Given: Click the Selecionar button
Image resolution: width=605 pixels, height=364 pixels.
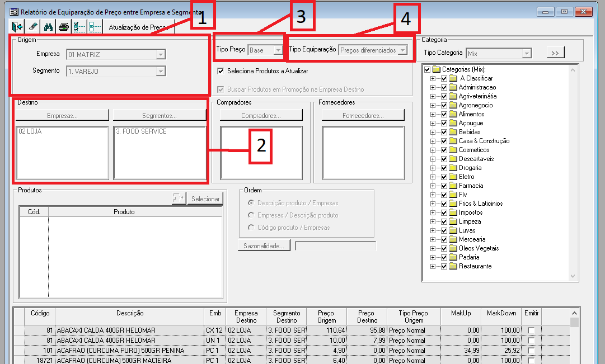Looking at the screenshot, I should 205,198.
